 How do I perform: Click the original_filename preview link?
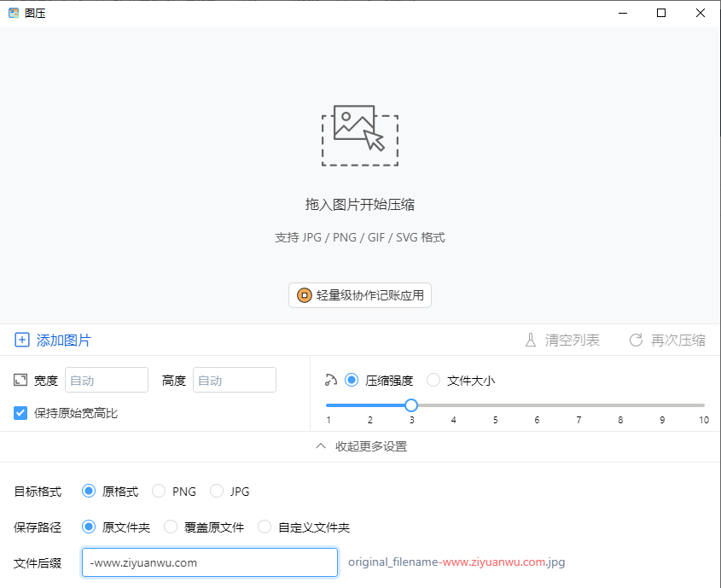click(x=456, y=562)
